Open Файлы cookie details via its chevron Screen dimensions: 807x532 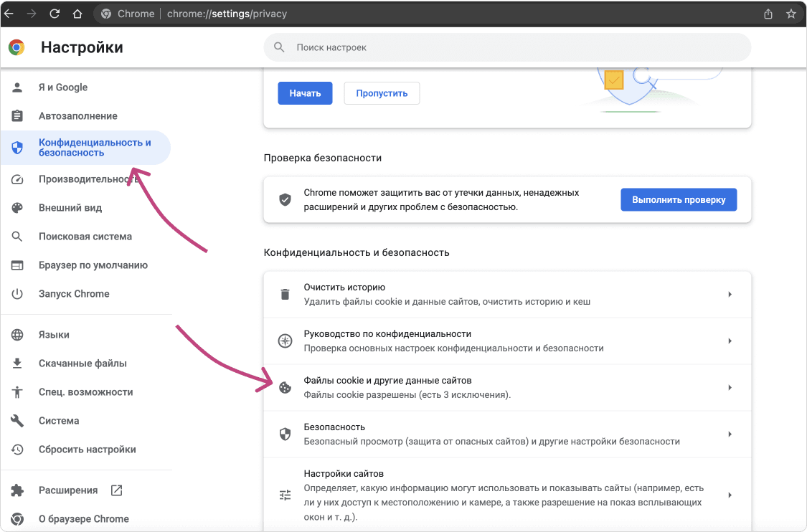pos(730,387)
